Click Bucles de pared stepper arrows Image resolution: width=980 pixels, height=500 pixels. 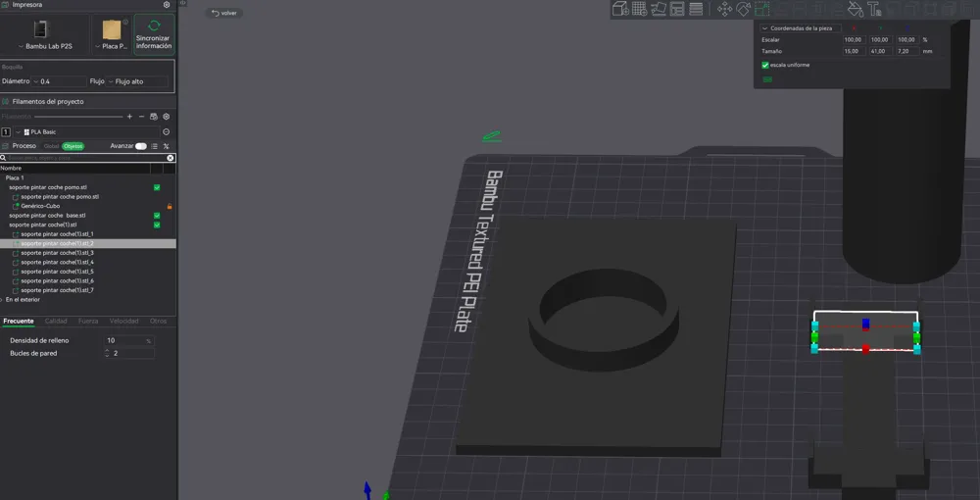(x=107, y=354)
